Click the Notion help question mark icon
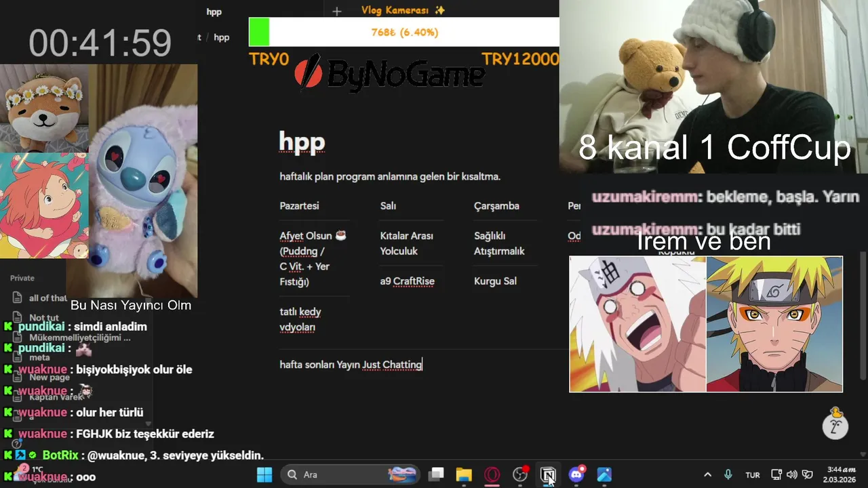Image resolution: width=868 pixels, height=488 pixels. (17, 443)
